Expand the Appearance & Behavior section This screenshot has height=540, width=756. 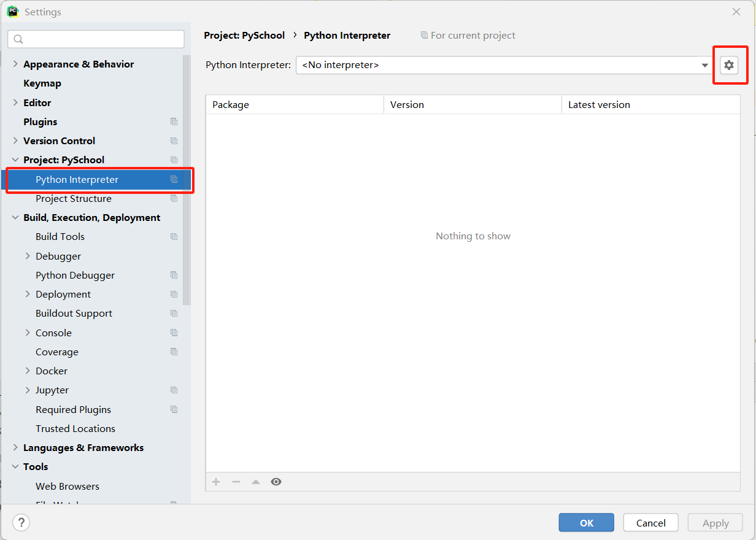click(x=15, y=64)
